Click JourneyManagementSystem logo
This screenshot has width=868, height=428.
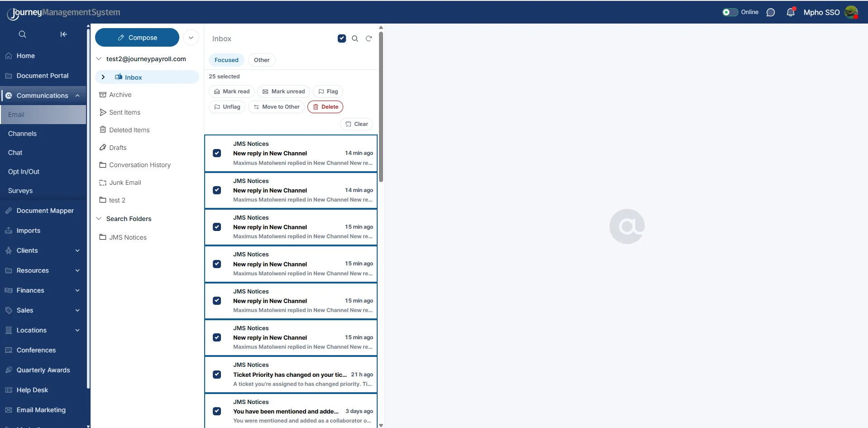64,13
